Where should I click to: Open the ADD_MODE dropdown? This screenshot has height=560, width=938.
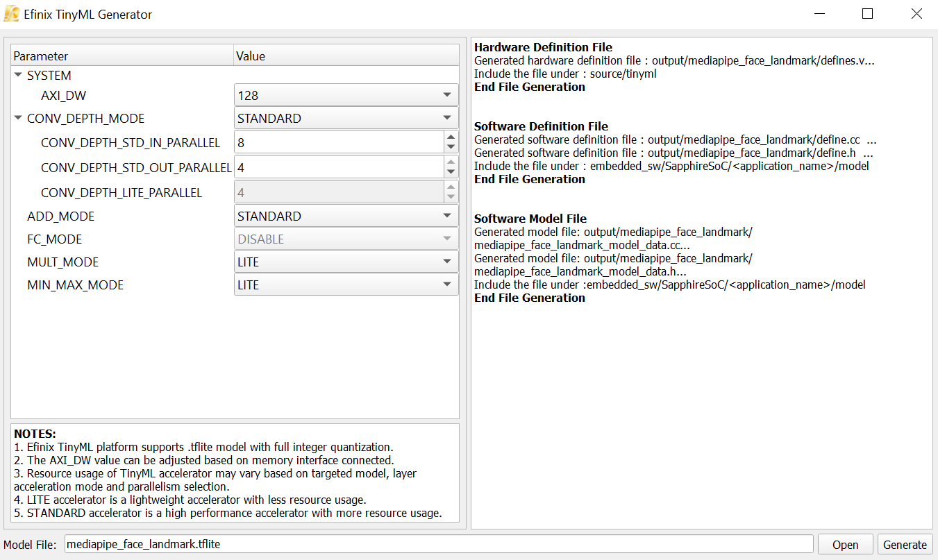pyautogui.click(x=446, y=217)
